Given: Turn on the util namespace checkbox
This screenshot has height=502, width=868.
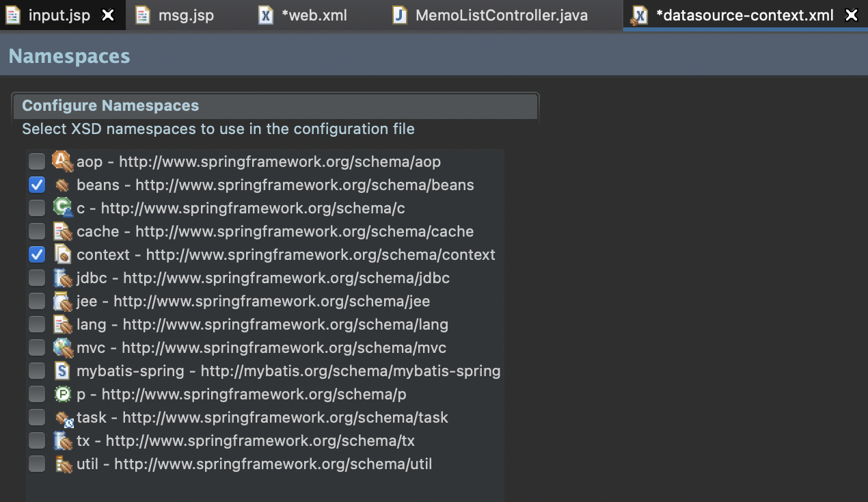Looking at the screenshot, I should [x=37, y=464].
